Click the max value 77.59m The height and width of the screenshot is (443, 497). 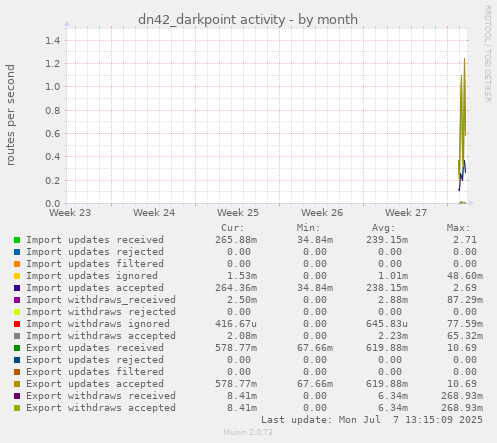465,324
